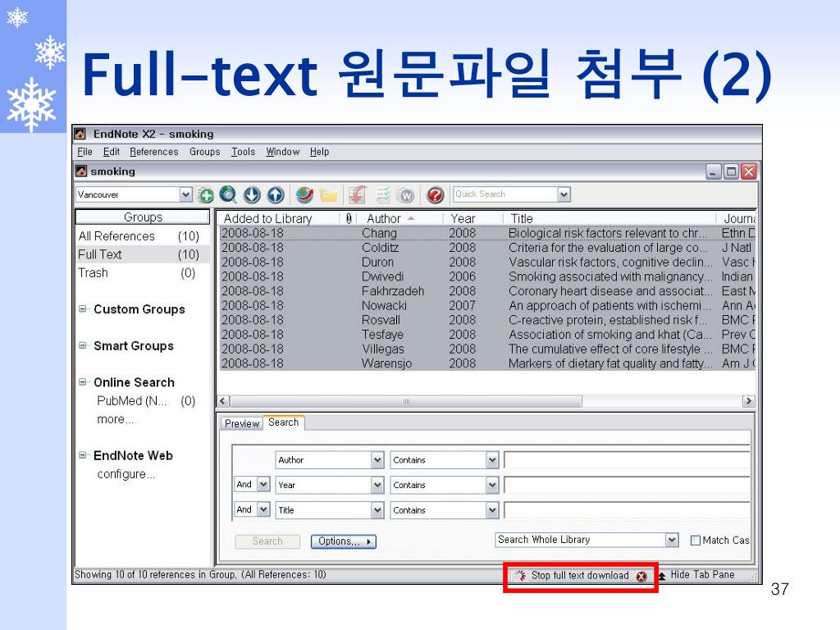The height and width of the screenshot is (630, 840).
Task: Click the Hide Tab Pane button
Action: [702, 575]
